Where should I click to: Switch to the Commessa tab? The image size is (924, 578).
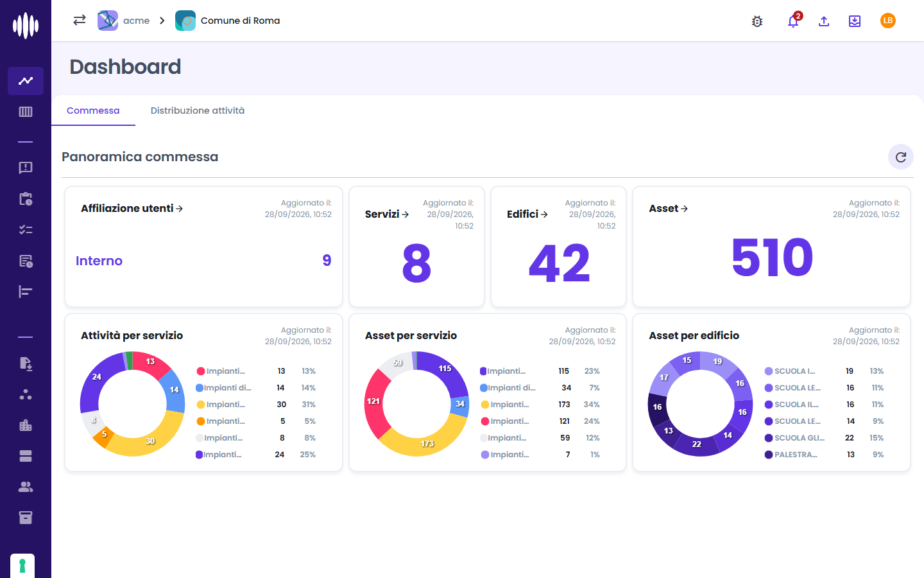click(93, 110)
